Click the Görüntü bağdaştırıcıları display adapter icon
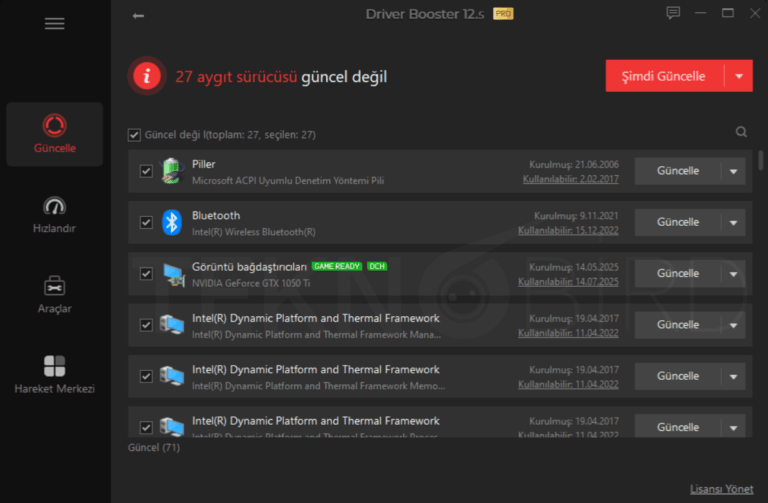This screenshot has height=503, width=768. point(171,273)
